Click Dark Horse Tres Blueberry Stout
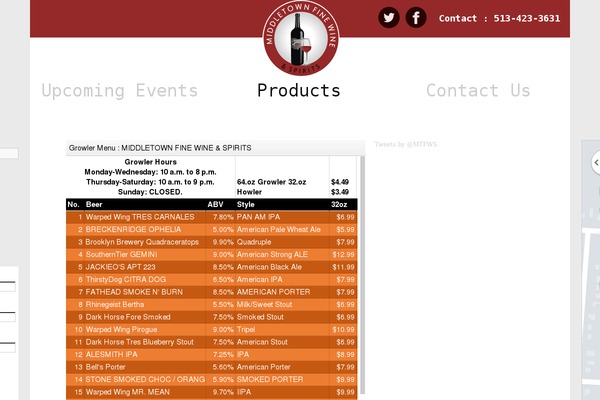Image resolution: width=600 pixels, height=400 pixels. coord(140,342)
